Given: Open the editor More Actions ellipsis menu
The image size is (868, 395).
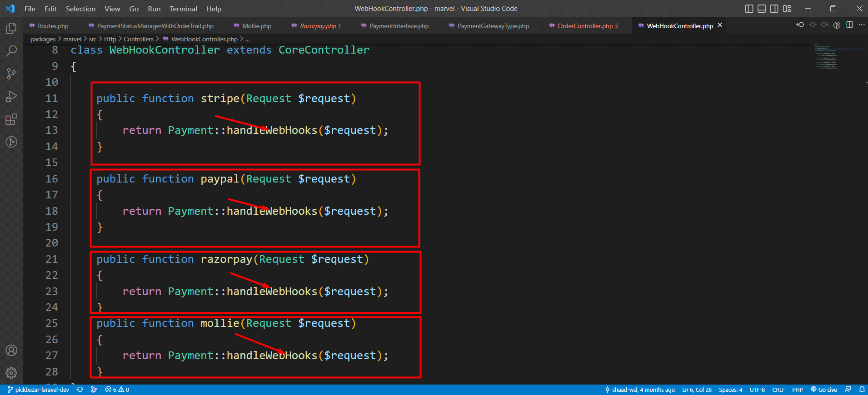Looking at the screenshot, I should click(862, 25).
